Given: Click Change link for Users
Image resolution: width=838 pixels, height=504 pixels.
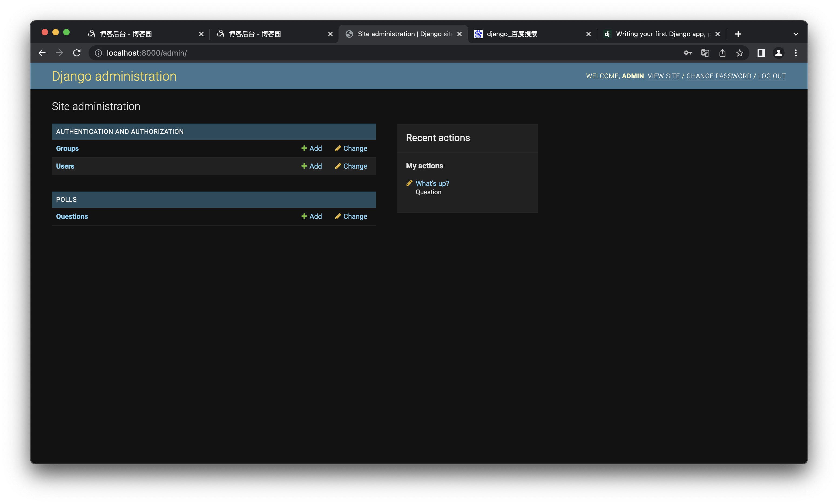Looking at the screenshot, I should coord(351,166).
